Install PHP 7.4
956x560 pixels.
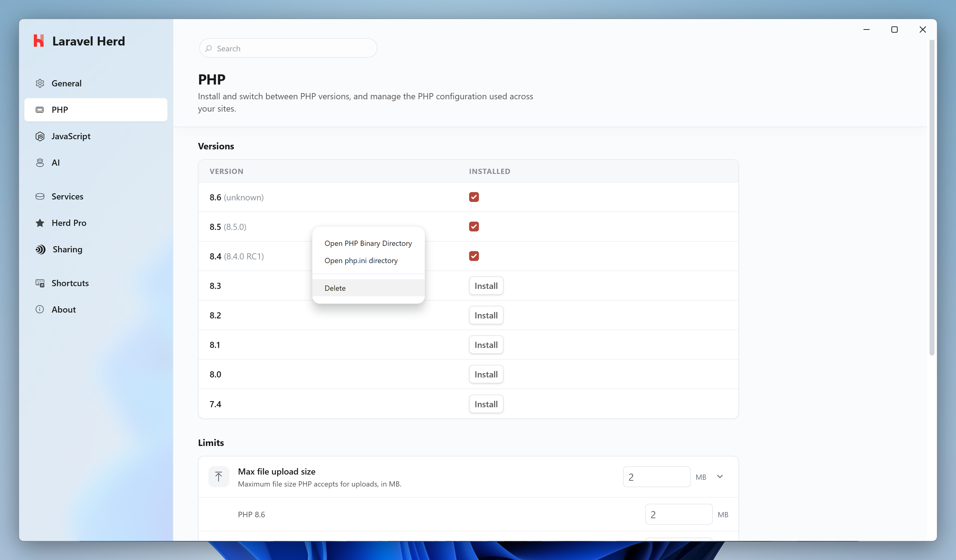coord(486,404)
